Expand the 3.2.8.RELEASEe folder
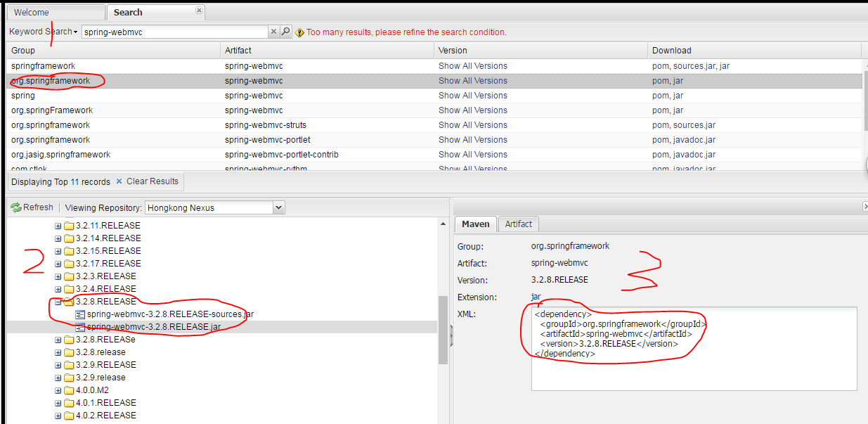 pyautogui.click(x=58, y=340)
